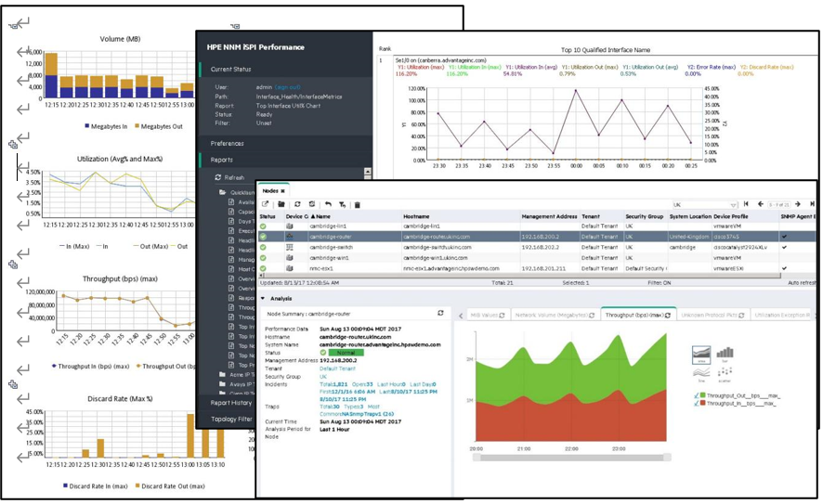The height and width of the screenshot is (504, 823).
Task: Click time range slider under throughput chart
Action: (x=571, y=458)
